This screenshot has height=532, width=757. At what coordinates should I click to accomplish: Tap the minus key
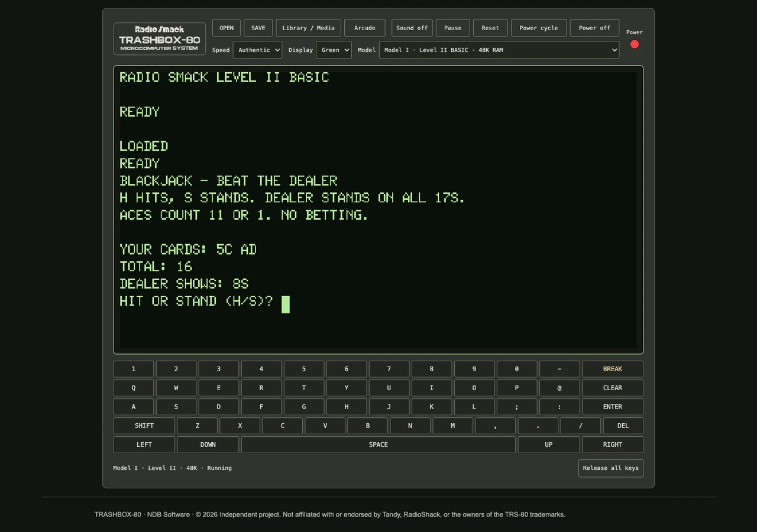point(559,369)
